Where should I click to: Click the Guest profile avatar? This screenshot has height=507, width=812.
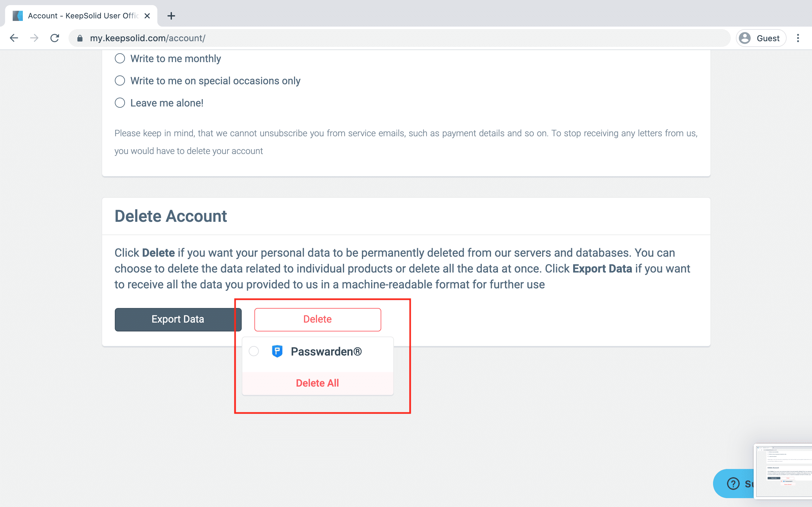click(745, 38)
